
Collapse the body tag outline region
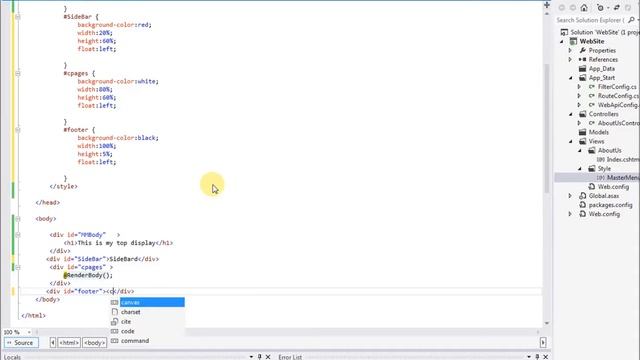click(18, 219)
